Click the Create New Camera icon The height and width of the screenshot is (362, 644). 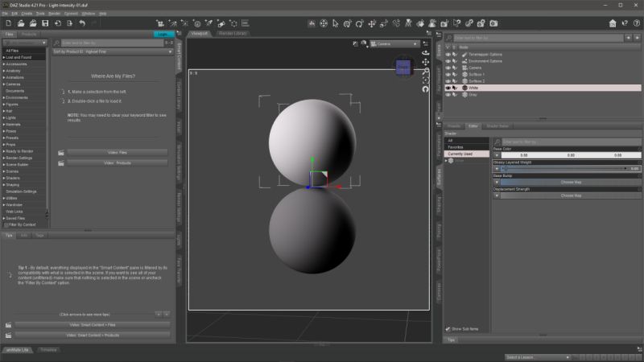click(160, 23)
